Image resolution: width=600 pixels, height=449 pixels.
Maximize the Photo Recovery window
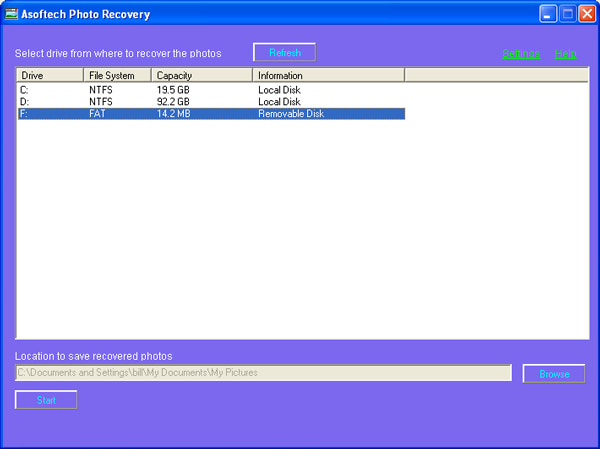point(568,14)
